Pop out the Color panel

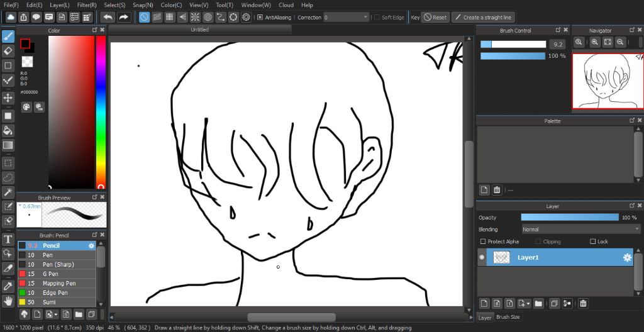point(94,30)
